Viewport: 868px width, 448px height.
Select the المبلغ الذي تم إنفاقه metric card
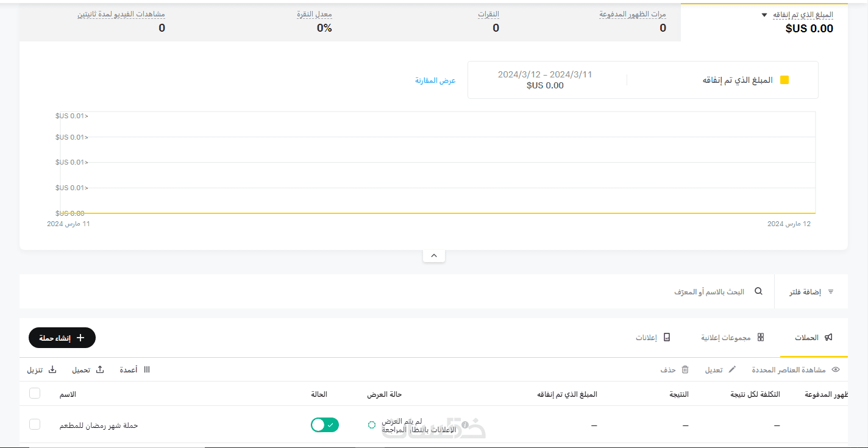[764, 22]
